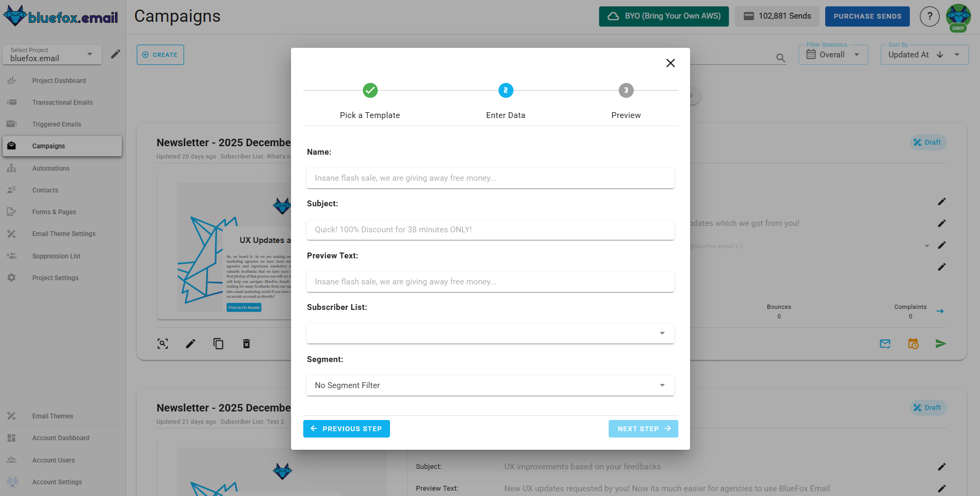The height and width of the screenshot is (496, 980).
Task: Click the send campaign icon
Action: click(x=941, y=343)
